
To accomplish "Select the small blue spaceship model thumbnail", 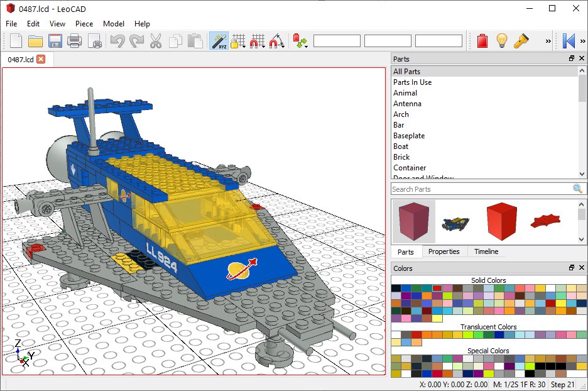I will pyautogui.click(x=455, y=224).
